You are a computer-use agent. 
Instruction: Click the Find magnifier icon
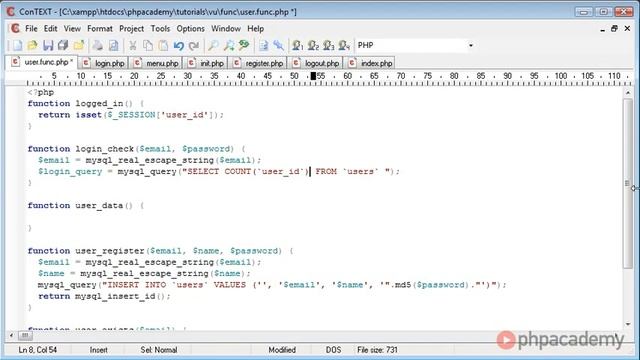click(x=213, y=45)
